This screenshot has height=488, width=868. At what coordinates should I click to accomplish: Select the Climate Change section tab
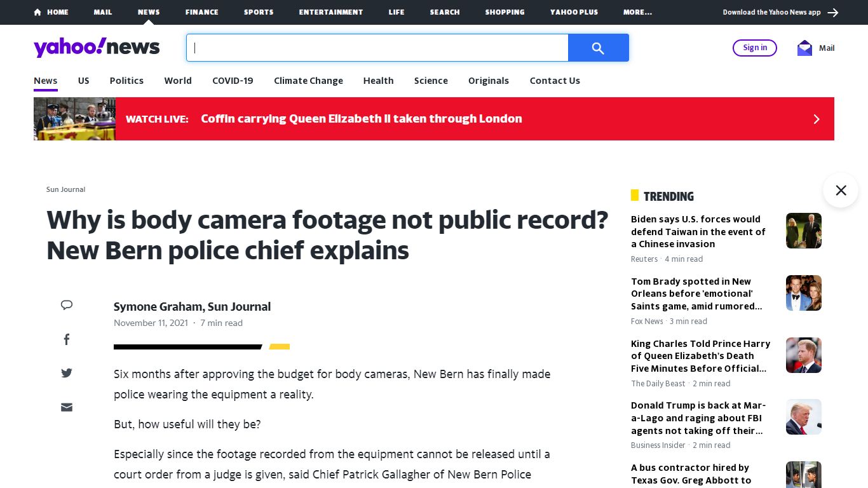(308, 81)
